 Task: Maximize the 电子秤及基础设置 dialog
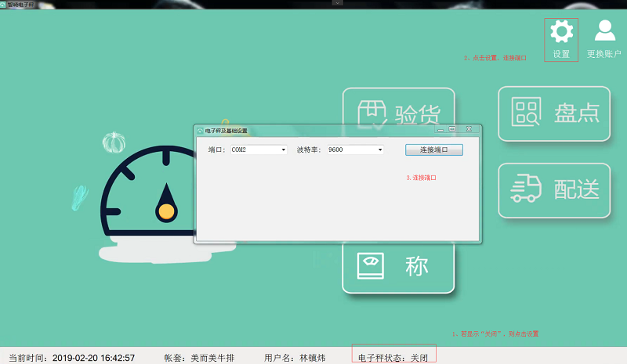coord(452,129)
